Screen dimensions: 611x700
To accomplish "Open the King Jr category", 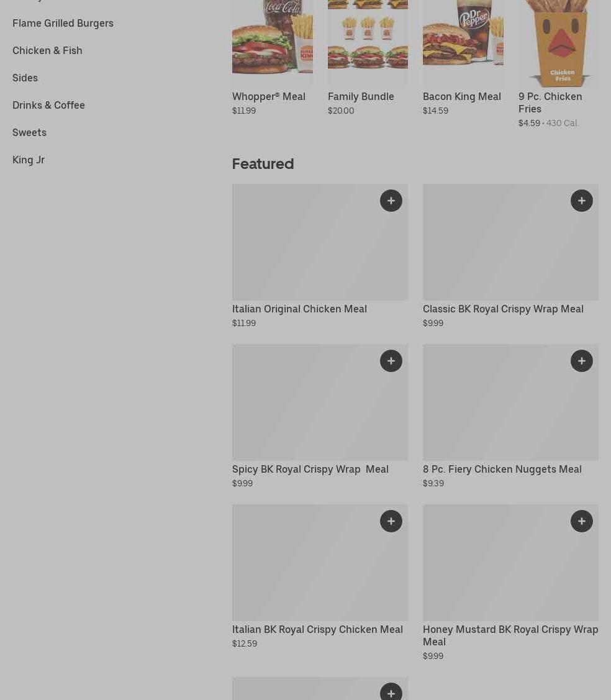I will [29, 160].
